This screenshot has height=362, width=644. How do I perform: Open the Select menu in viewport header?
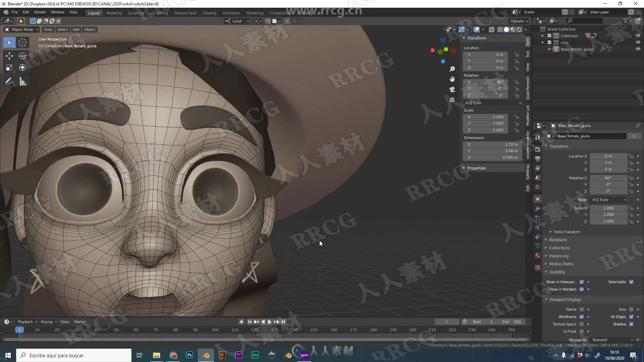pyautogui.click(x=62, y=29)
